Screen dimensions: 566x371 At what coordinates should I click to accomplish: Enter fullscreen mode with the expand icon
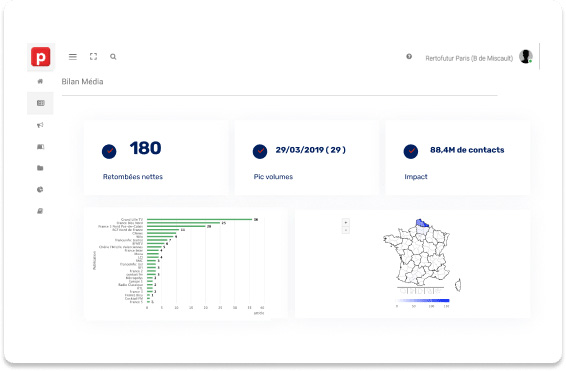point(93,57)
